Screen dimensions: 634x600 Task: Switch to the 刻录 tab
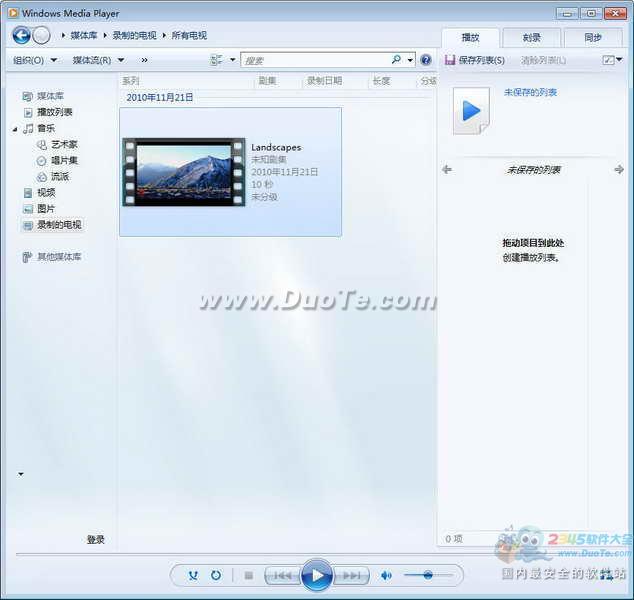531,38
